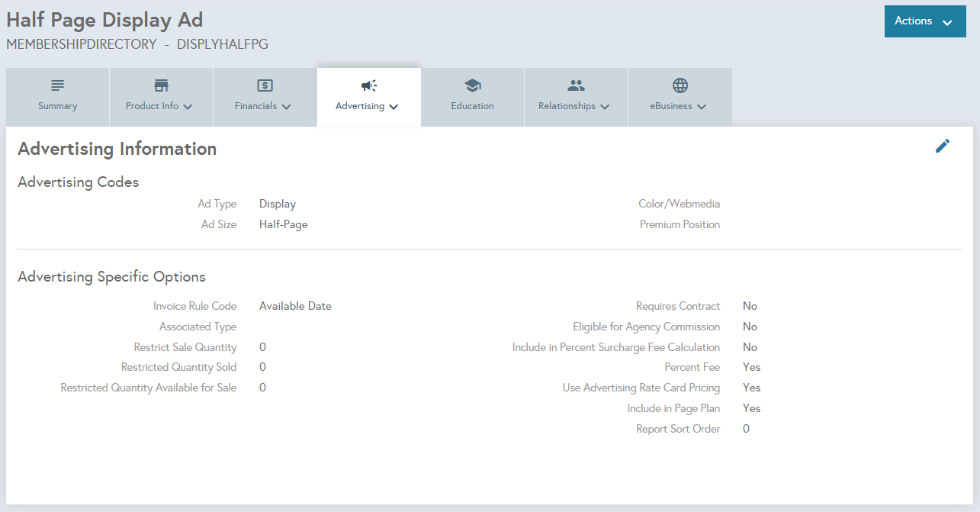Click the Advertising Codes section heading
Screen dimensions: 980x512
[79, 182]
